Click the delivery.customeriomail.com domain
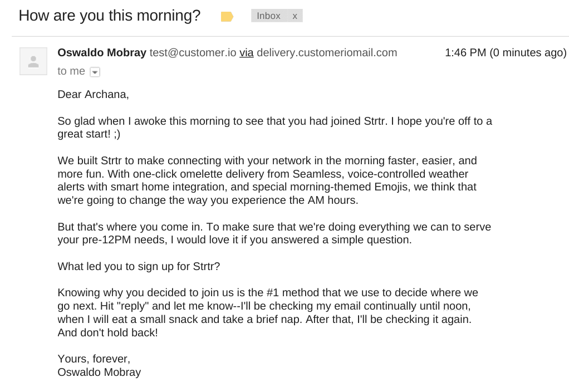The width and height of the screenshot is (569, 392). (327, 53)
